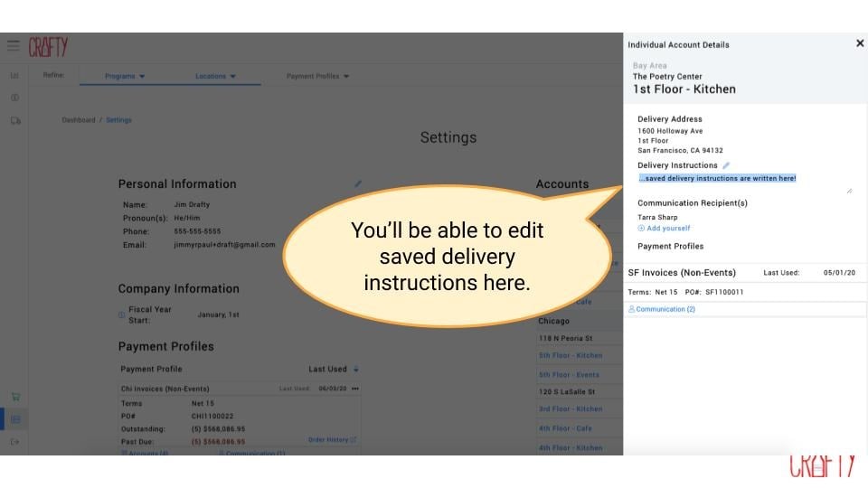Viewport: 868px width, 488px height.
Task: Open the Order History link
Action: 332,440
